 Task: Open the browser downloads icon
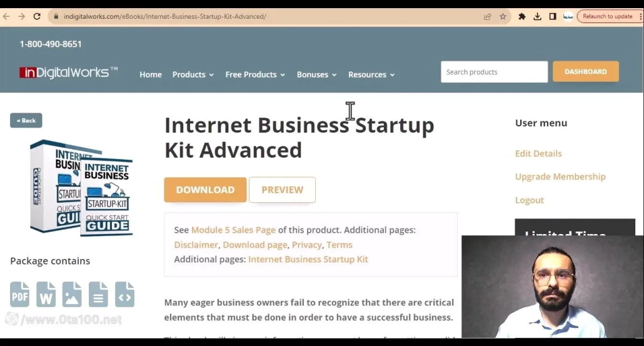[537, 16]
